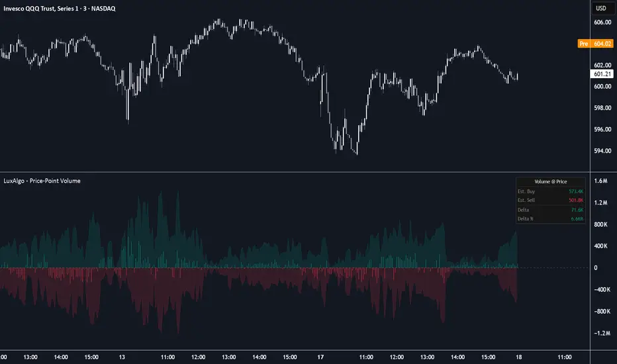Click the 600.00 price axis label
Screen dimensions: 617x364
point(602,86)
